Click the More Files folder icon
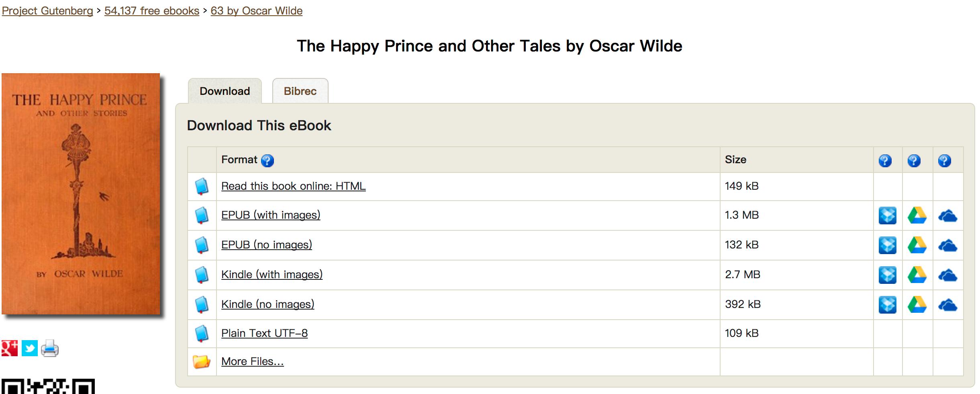Viewport: 980px width, 394px height. click(202, 362)
